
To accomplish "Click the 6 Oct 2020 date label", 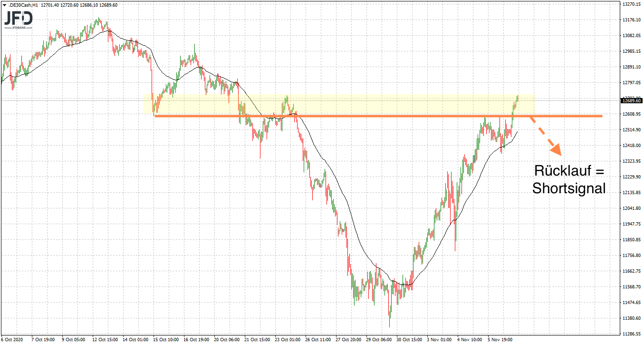I will click(12, 340).
